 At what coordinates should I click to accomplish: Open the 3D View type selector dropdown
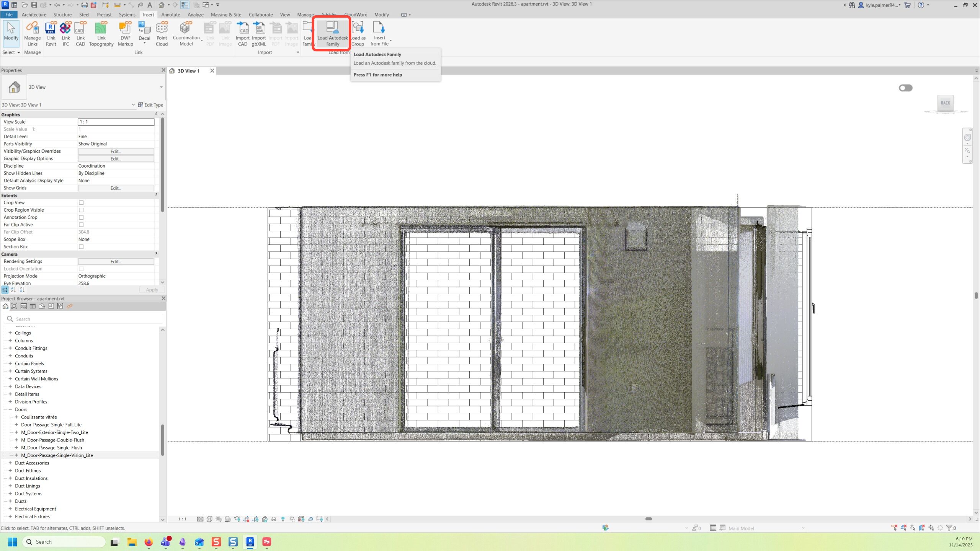coord(161,87)
